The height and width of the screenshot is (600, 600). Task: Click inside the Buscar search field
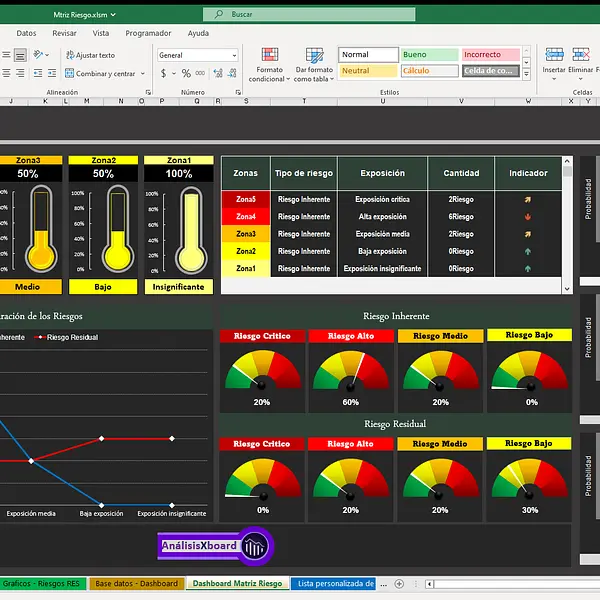[x=309, y=15]
